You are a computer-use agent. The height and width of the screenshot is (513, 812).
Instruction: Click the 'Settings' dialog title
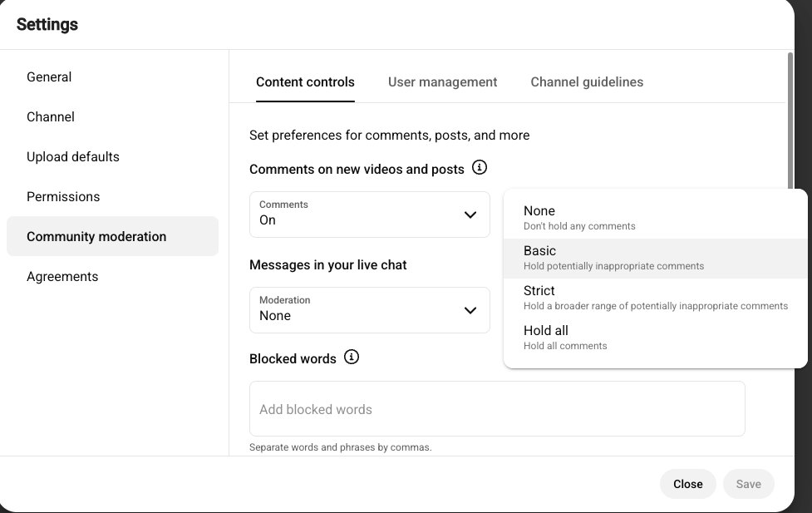point(47,24)
